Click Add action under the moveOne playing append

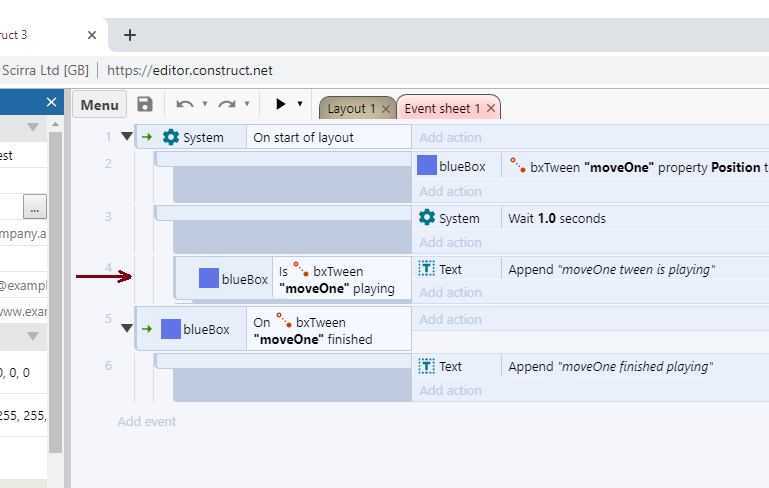coord(450,292)
